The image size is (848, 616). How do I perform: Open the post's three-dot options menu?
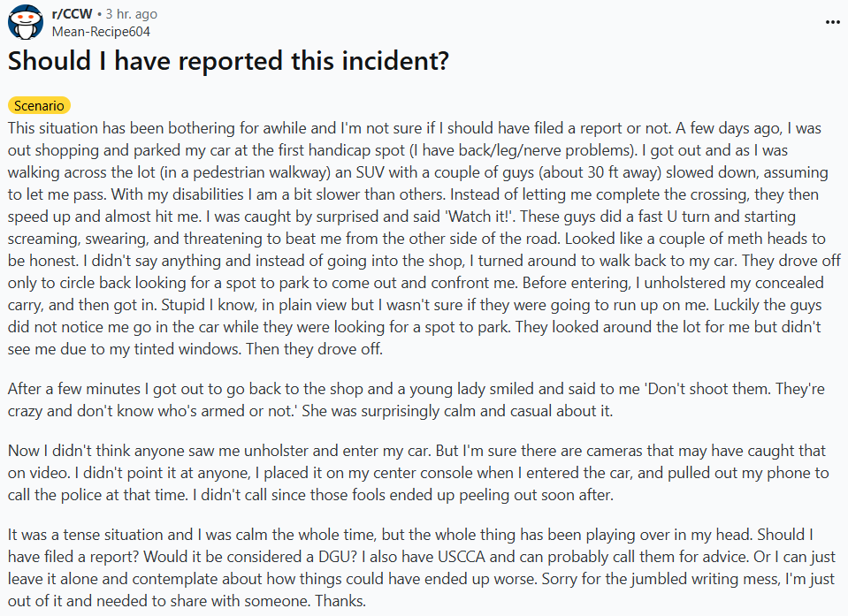point(832,22)
